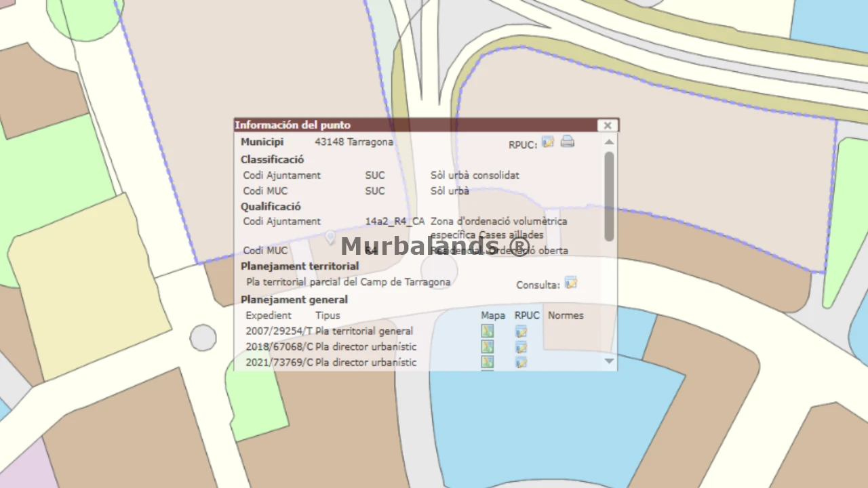Click the popup vertical scrollbar thumb
Viewport: 868px width, 488px height.
[x=609, y=196]
